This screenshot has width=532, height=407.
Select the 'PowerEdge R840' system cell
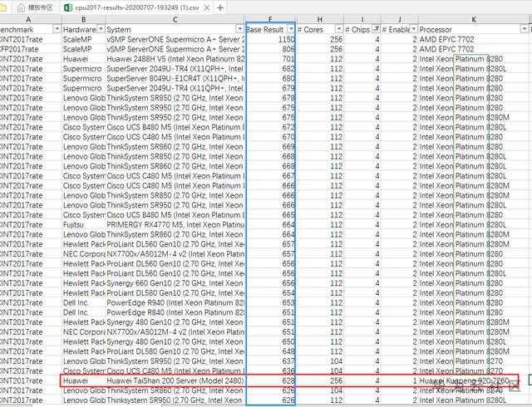pyautogui.click(x=175, y=312)
